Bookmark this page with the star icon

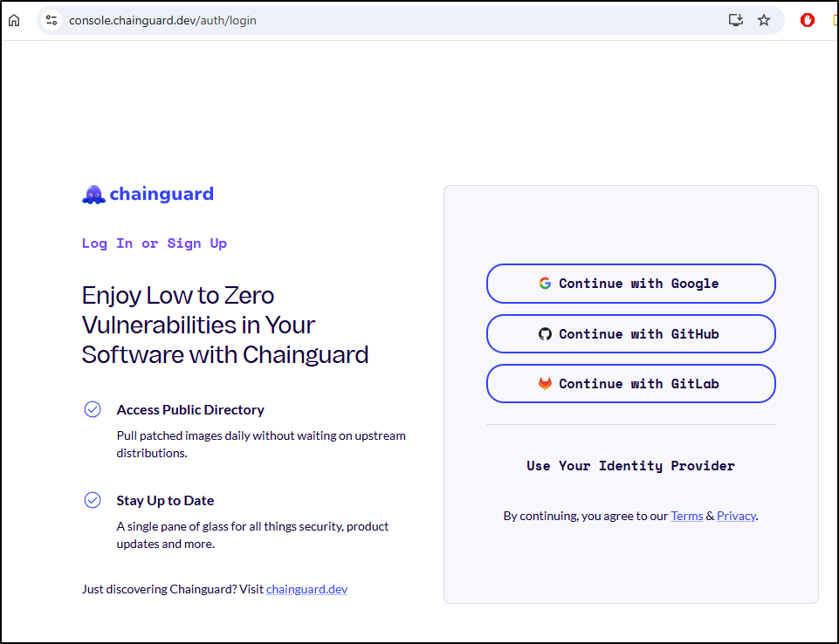764,20
